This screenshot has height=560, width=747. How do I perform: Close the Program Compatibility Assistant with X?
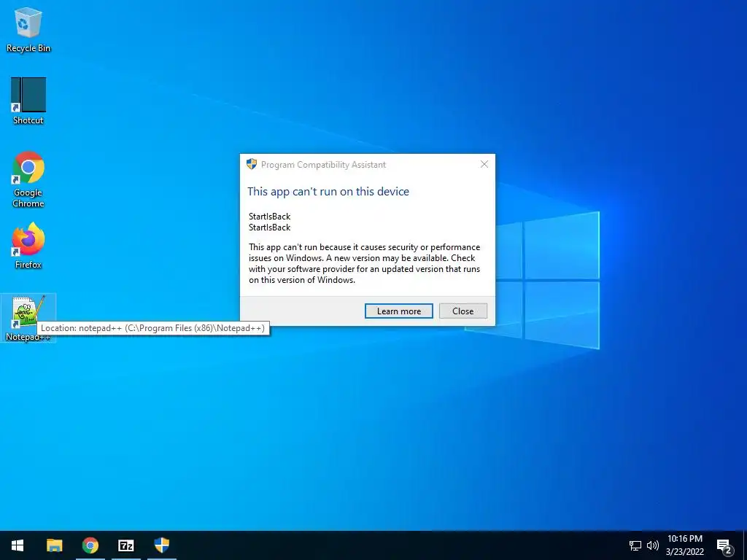pos(484,164)
